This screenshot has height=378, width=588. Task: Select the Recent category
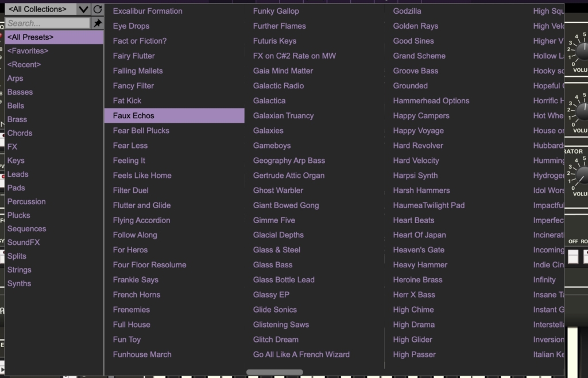(24, 65)
